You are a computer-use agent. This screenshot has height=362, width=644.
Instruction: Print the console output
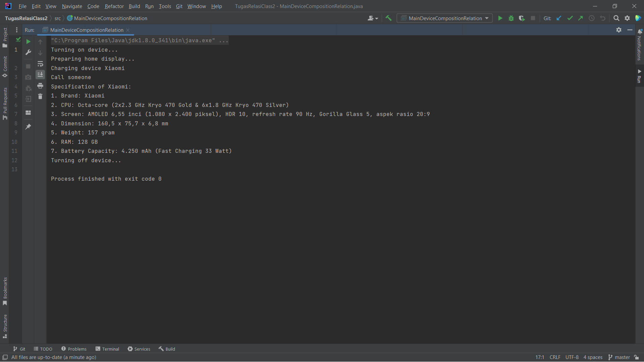40,86
